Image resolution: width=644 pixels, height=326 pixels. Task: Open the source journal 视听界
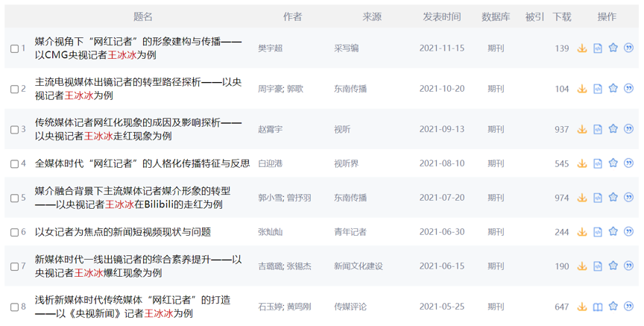coord(346,163)
